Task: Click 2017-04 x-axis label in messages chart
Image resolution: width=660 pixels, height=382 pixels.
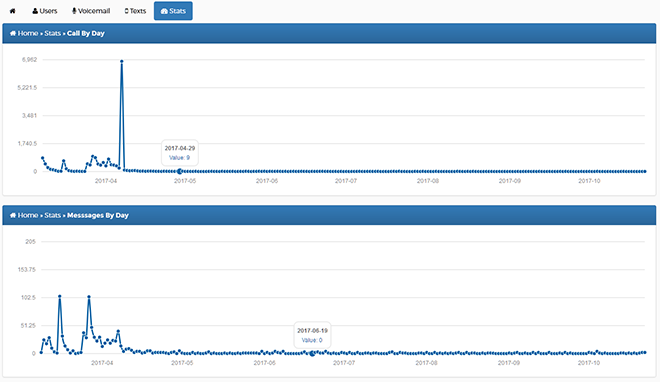Action: coord(102,363)
